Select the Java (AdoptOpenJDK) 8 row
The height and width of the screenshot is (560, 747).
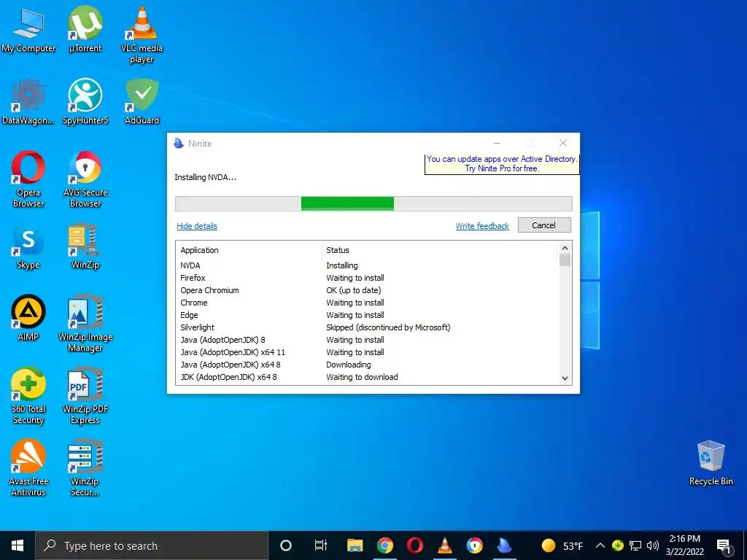(x=367, y=340)
